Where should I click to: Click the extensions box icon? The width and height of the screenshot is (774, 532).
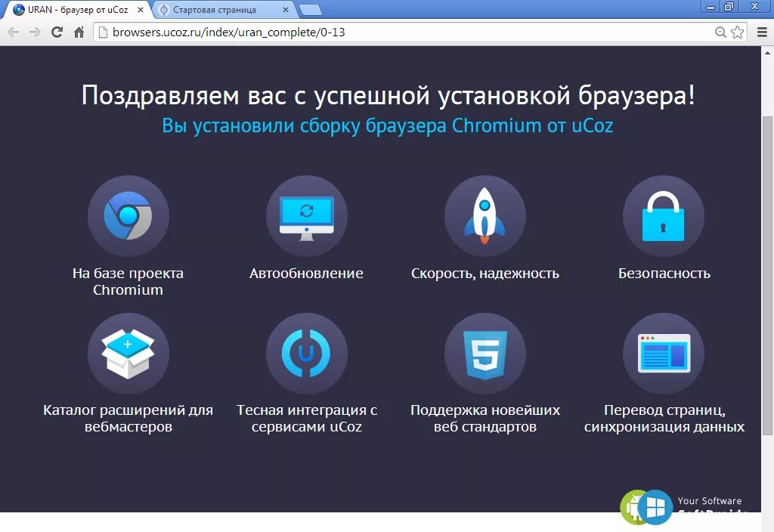click(x=128, y=354)
